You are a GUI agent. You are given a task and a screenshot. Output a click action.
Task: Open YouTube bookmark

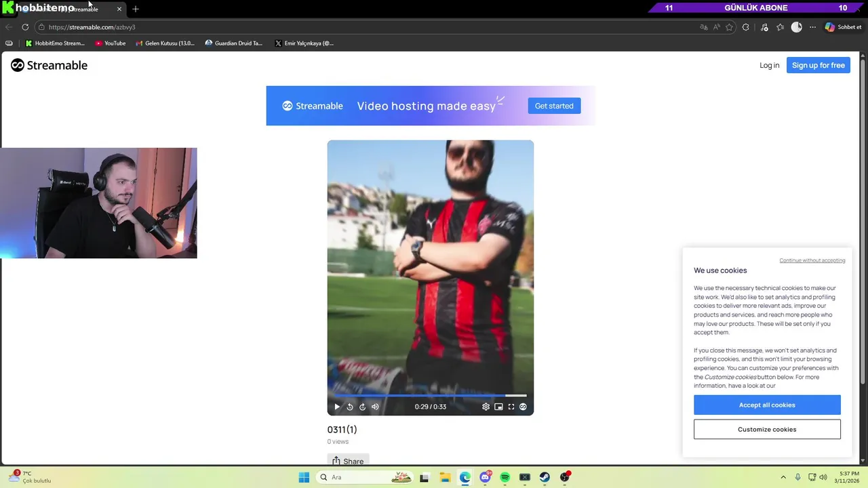point(111,43)
